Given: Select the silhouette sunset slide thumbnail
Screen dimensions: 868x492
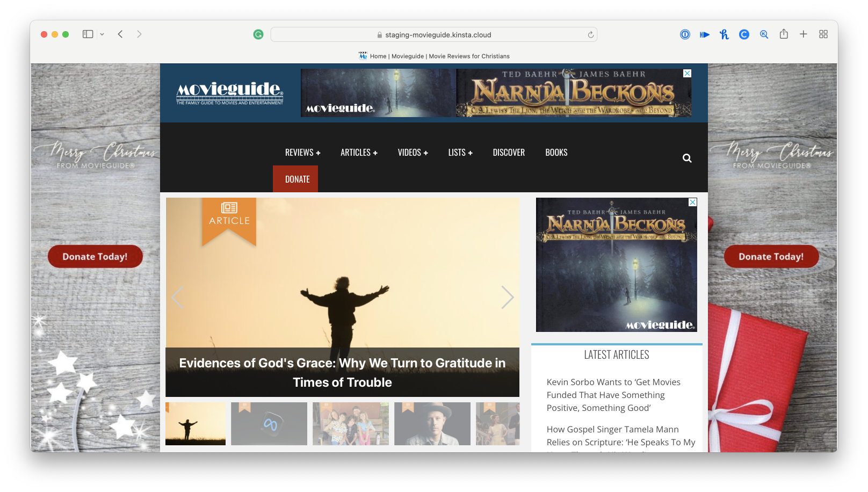Looking at the screenshot, I should pos(196,424).
